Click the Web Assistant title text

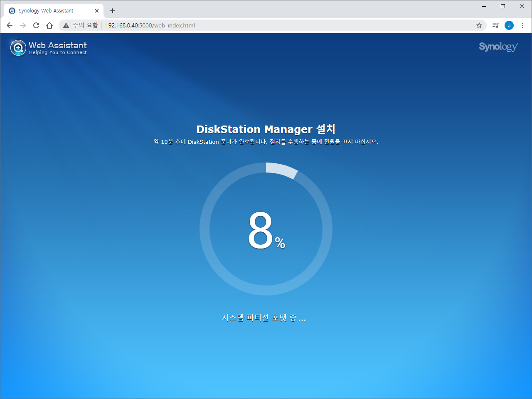58,45
